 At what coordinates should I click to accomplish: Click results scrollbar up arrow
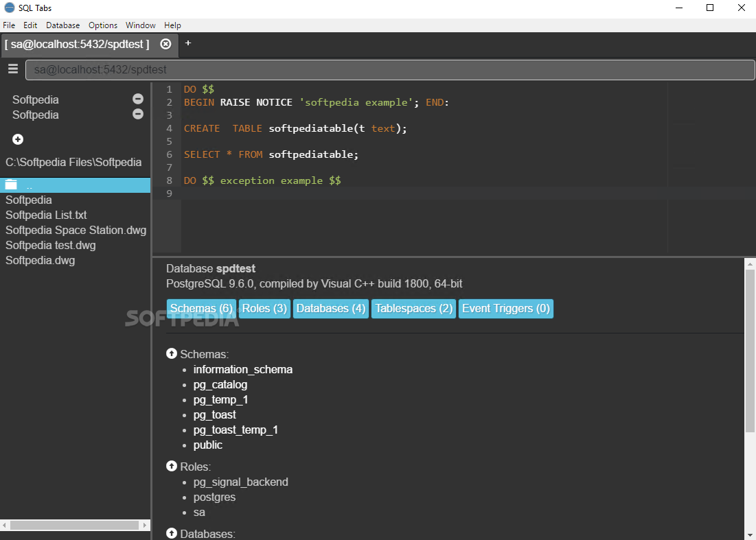(750, 264)
